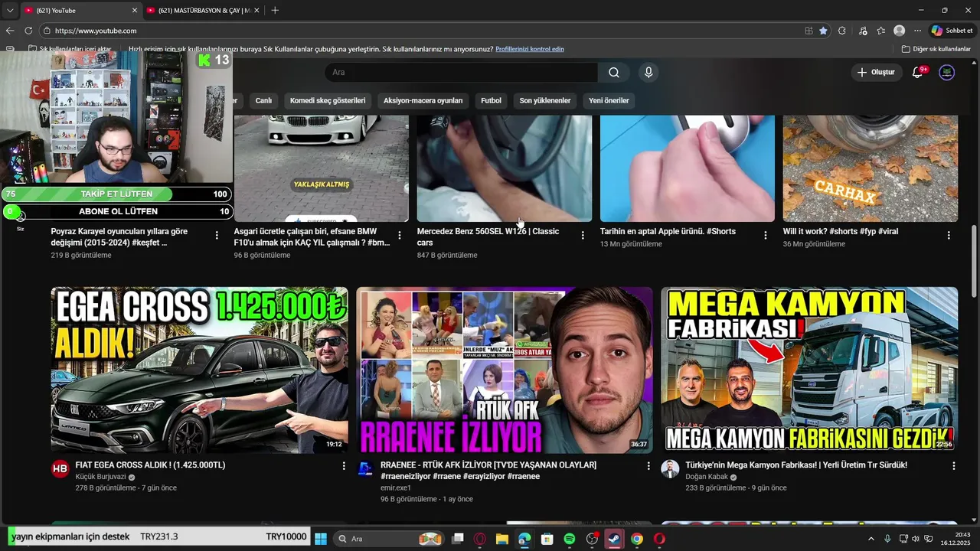Open the media control music-note icon
The width and height of the screenshot is (980, 551).
click(x=863, y=31)
